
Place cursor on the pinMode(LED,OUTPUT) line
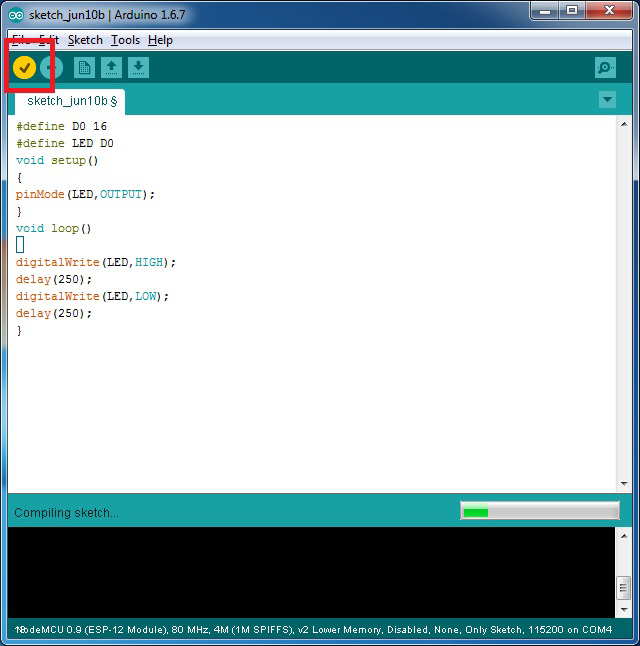coord(85,194)
